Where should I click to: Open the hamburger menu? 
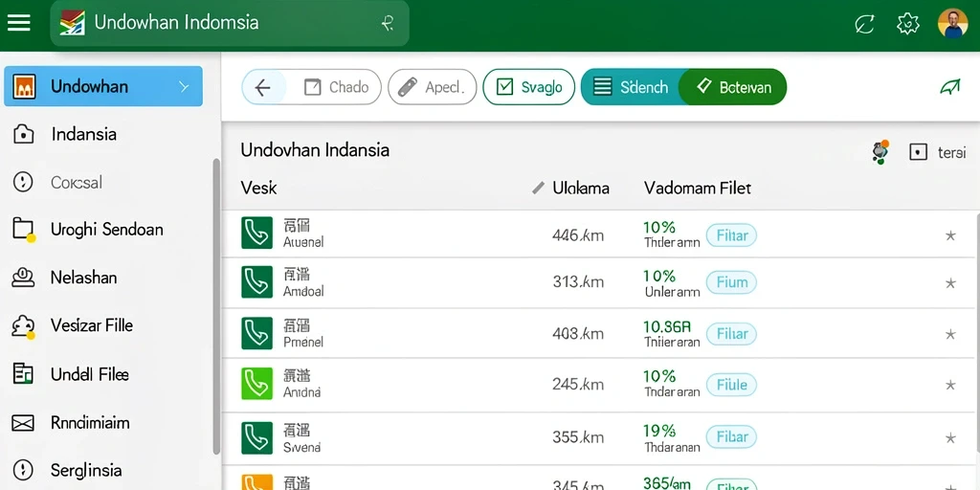click(x=19, y=23)
